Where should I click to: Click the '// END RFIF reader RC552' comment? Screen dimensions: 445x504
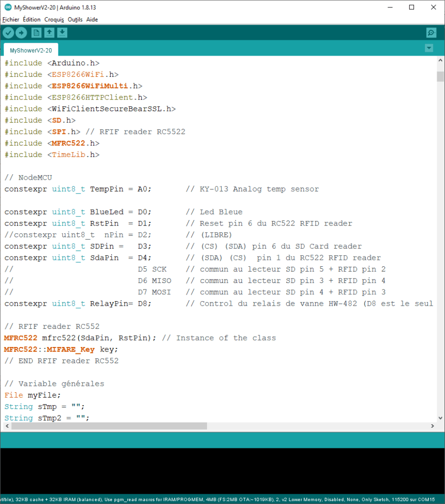click(61, 361)
